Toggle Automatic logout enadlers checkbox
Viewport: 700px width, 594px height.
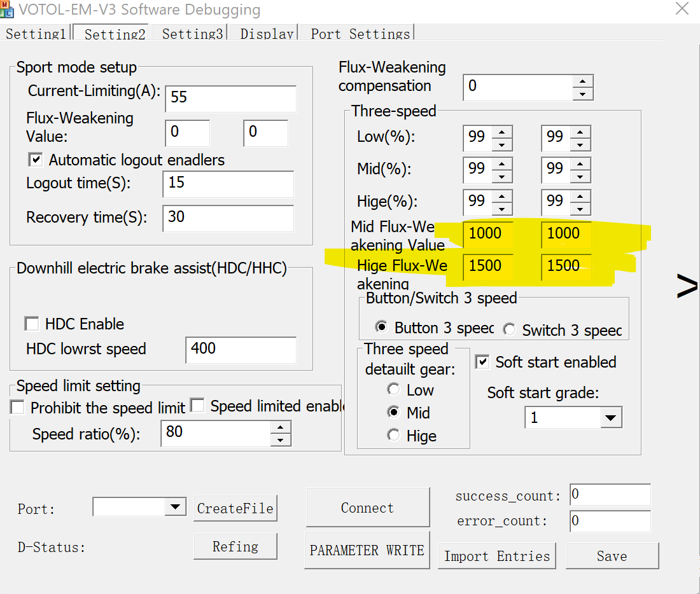tap(36, 160)
